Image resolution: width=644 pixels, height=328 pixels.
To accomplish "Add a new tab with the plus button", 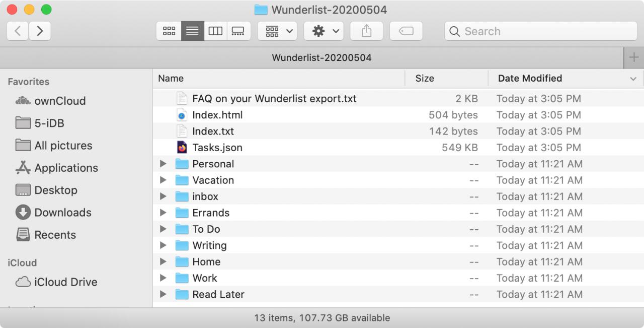I will coord(634,57).
